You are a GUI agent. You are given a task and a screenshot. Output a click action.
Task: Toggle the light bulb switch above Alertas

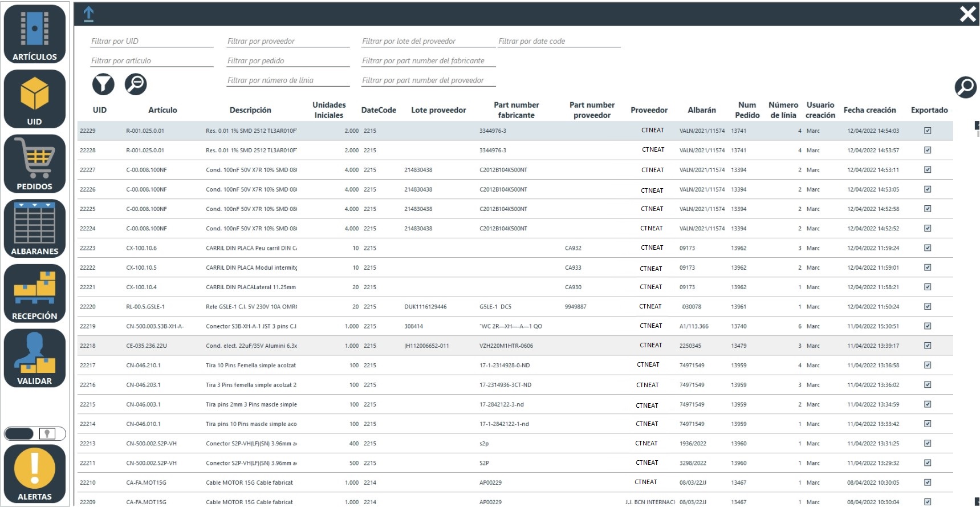35,433
